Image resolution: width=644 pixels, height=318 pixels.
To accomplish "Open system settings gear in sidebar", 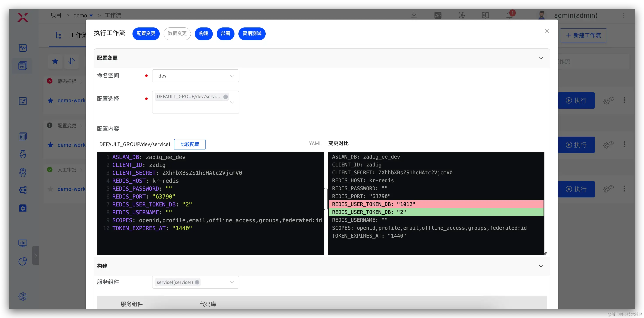I will tap(23, 296).
